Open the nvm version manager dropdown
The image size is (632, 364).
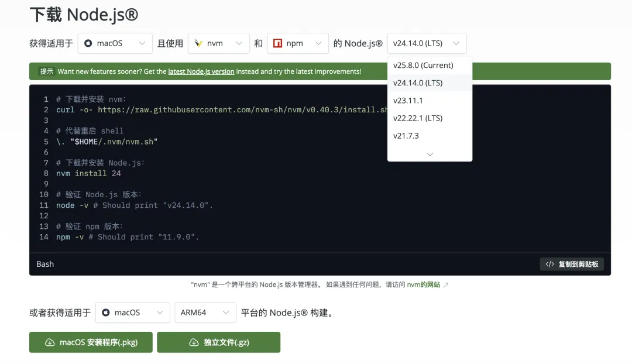coord(218,43)
